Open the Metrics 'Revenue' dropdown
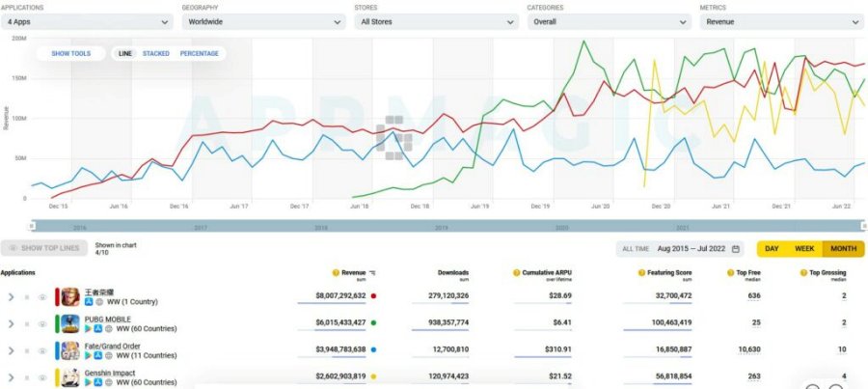The height and width of the screenshot is (389, 868). [781, 22]
